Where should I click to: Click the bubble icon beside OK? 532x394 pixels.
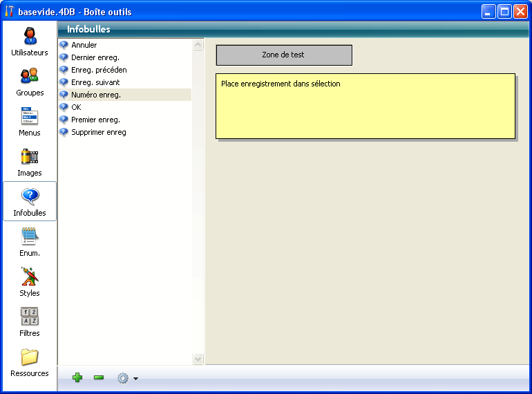[x=64, y=107]
